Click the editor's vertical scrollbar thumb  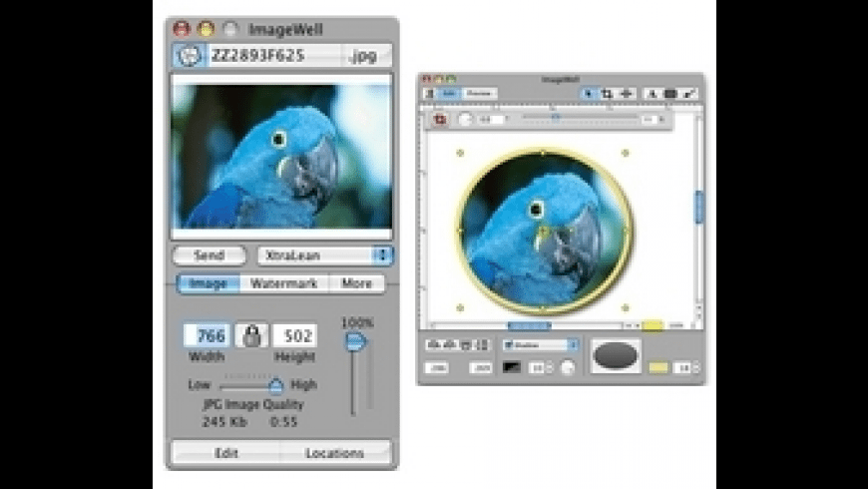tap(698, 208)
